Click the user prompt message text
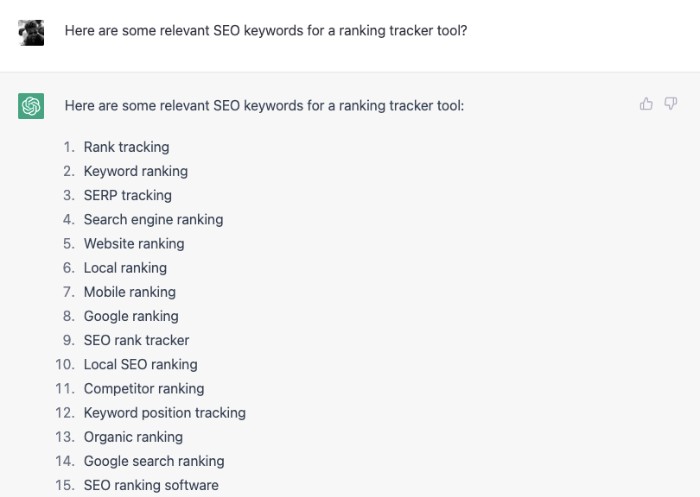Screen dimensions: 700x497 point(266,31)
